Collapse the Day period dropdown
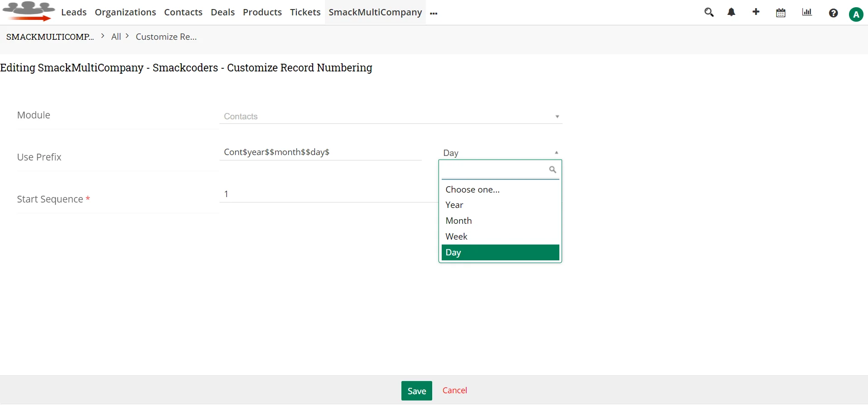 pyautogui.click(x=500, y=153)
